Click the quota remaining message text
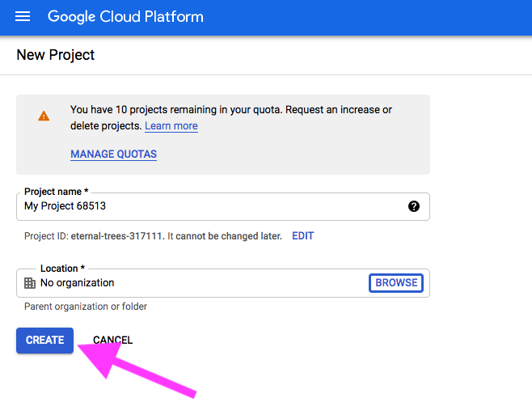532x402 pixels. click(231, 117)
